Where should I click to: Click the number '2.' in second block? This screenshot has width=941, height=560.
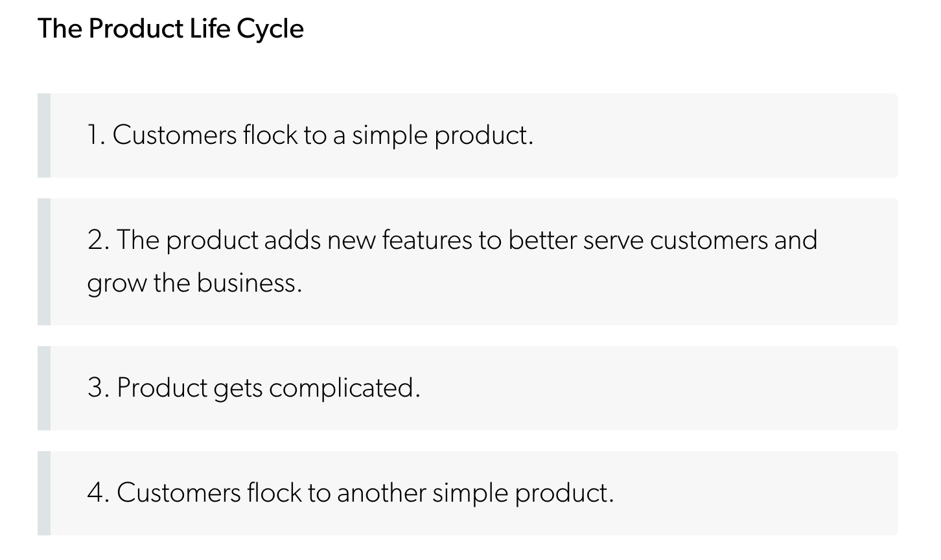tap(98, 240)
